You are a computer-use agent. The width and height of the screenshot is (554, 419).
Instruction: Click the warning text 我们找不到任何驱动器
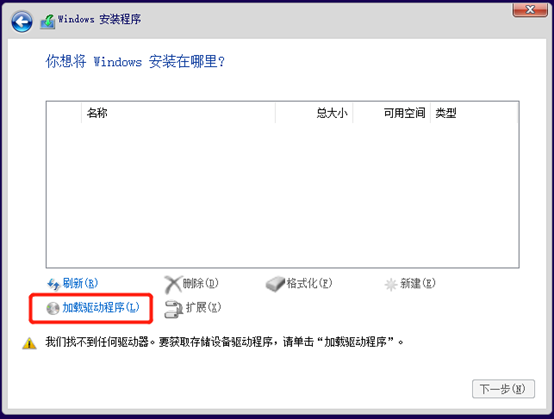coord(97,342)
